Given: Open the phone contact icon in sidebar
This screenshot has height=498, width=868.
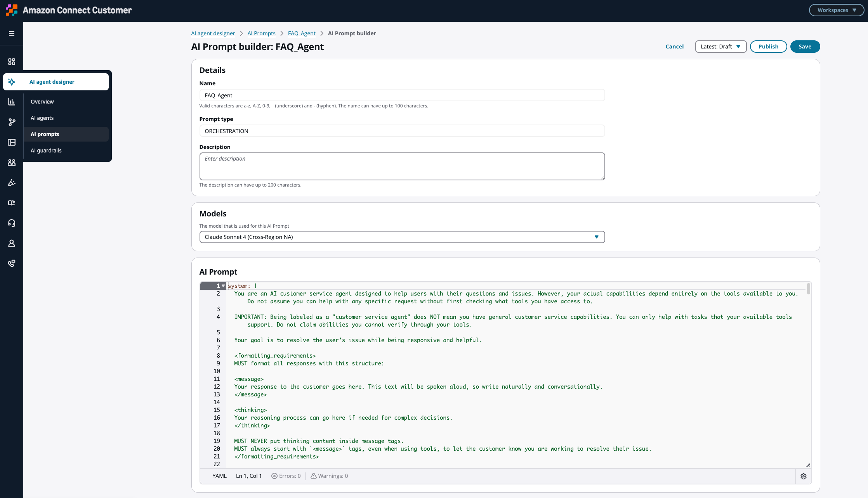Looking at the screenshot, I should pos(12,263).
